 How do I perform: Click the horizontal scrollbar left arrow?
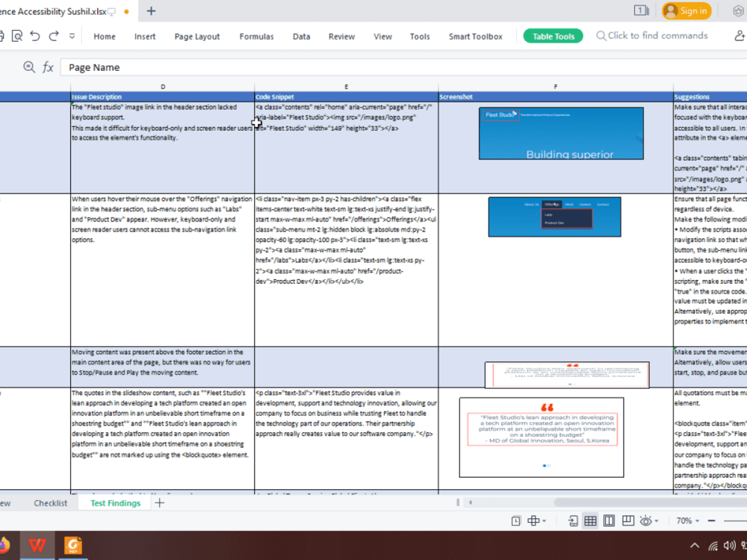470,503
